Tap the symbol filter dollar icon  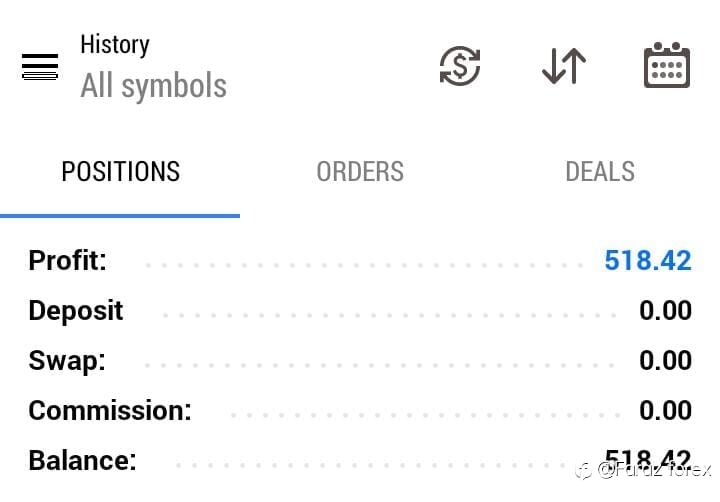coord(460,67)
